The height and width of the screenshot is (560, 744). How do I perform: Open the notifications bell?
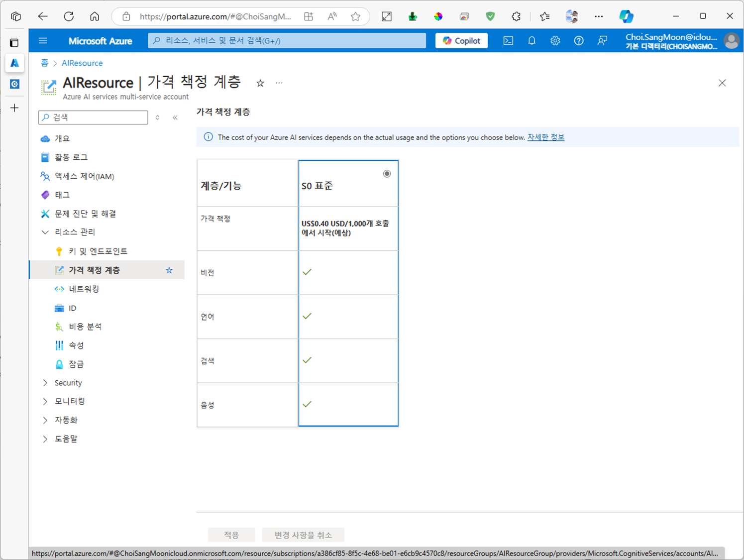tap(531, 41)
